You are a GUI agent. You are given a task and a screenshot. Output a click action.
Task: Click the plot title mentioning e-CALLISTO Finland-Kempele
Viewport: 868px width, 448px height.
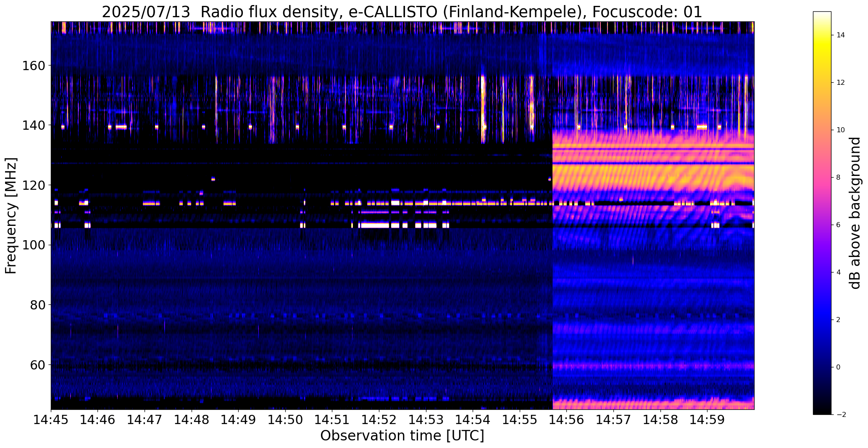pos(402,12)
